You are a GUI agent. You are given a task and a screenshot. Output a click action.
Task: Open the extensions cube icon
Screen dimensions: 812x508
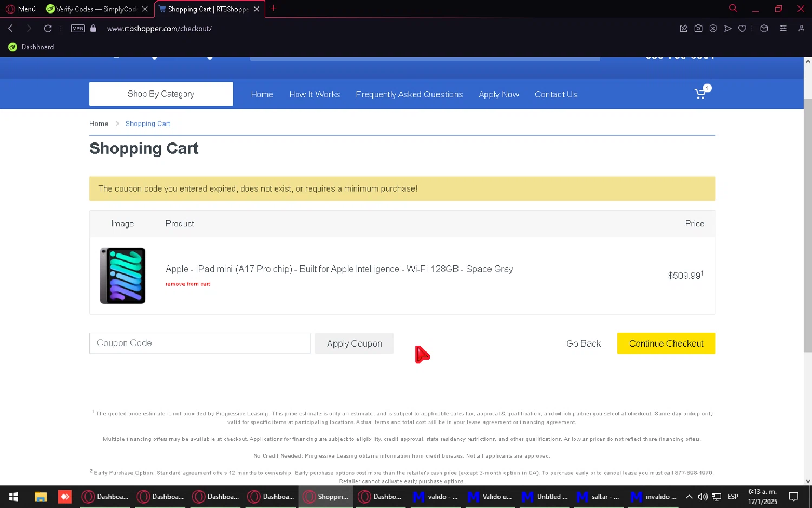click(x=764, y=28)
